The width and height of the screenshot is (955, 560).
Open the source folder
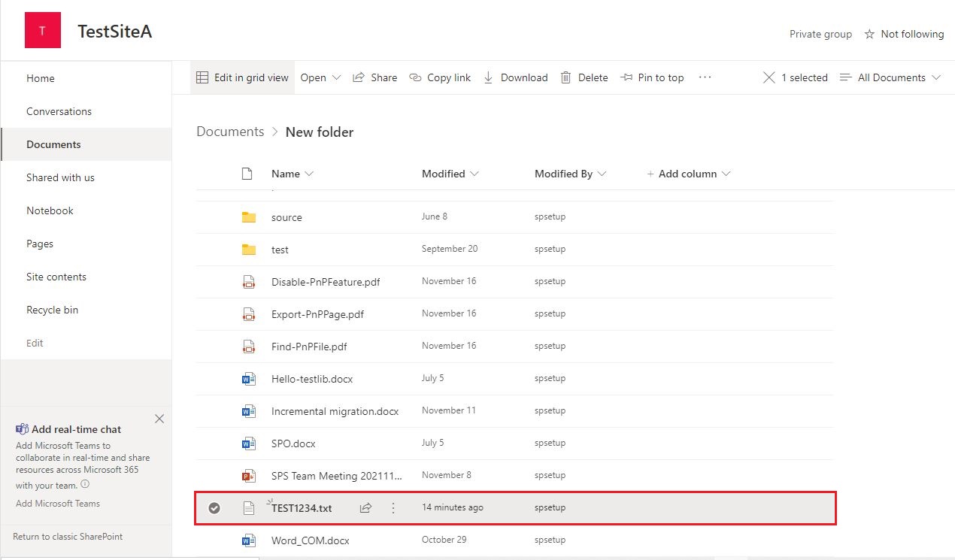click(286, 217)
